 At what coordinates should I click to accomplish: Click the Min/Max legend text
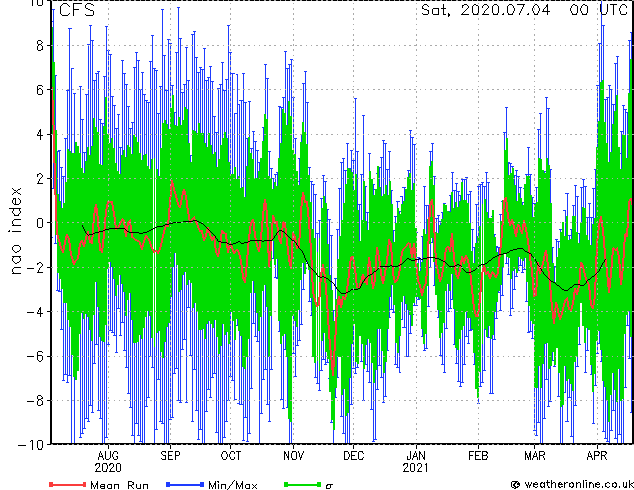click(x=232, y=485)
